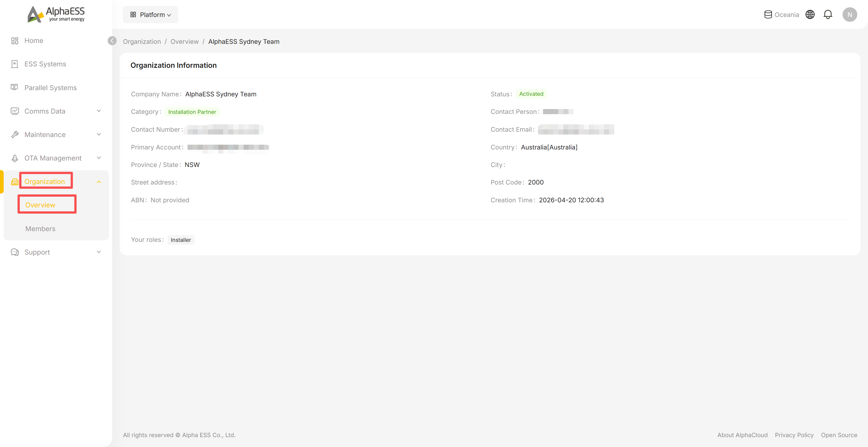Open the Platform dropdown

coord(150,14)
